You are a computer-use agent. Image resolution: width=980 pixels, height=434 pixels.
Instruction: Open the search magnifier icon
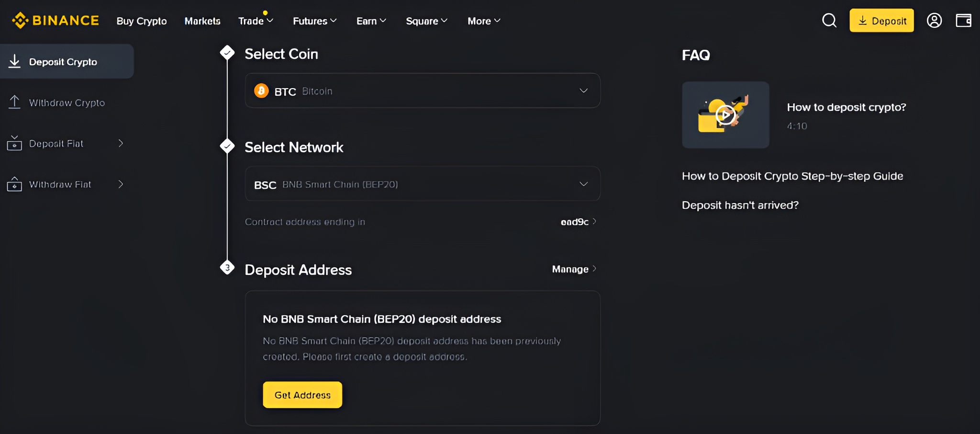[829, 20]
